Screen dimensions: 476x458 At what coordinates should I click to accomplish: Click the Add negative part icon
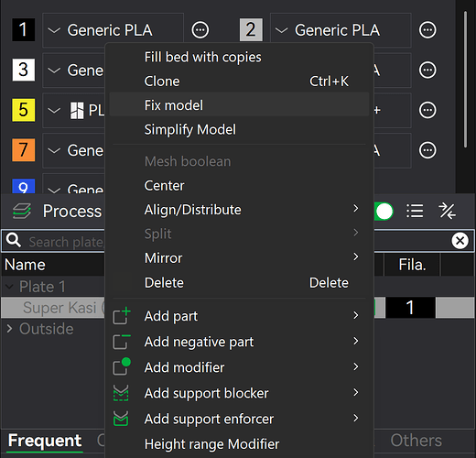tap(122, 342)
